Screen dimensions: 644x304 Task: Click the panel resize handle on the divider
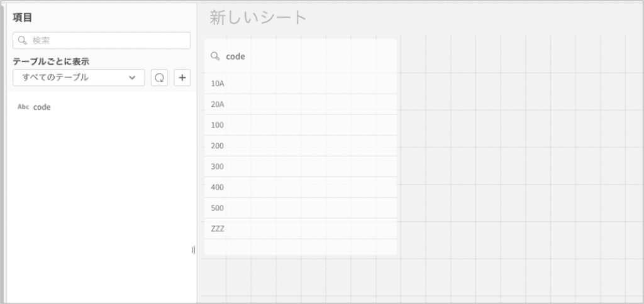(193, 250)
